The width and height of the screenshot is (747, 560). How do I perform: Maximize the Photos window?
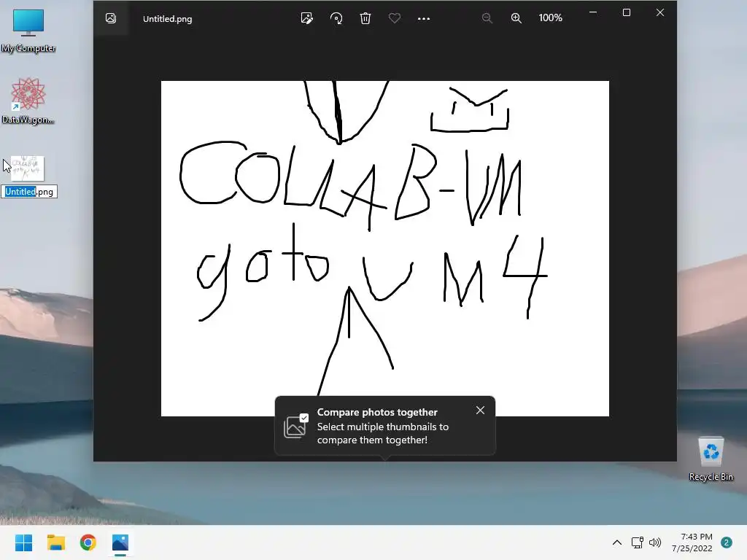click(x=627, y=12)
